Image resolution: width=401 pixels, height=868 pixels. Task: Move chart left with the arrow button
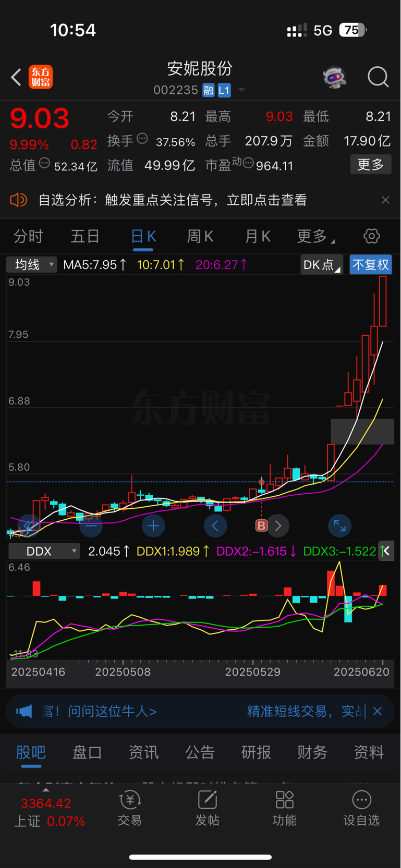215,526
